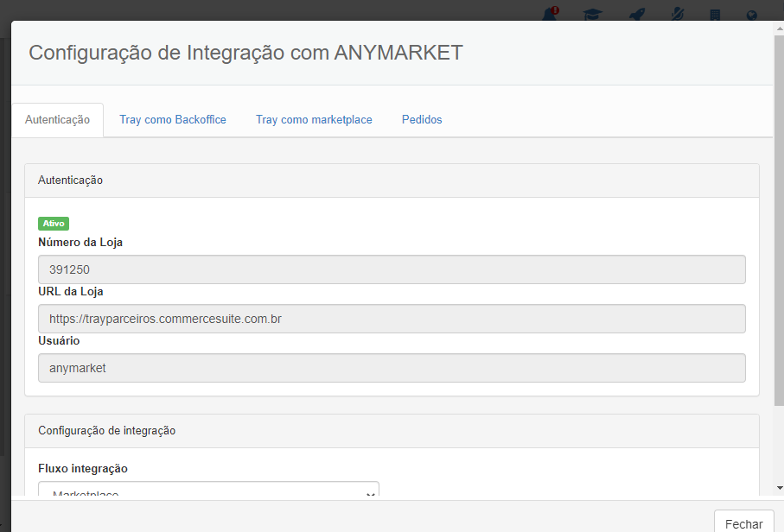Click the building icon in top bar
The height and width of the screenshot is (532, 784).
pos(715,15)
